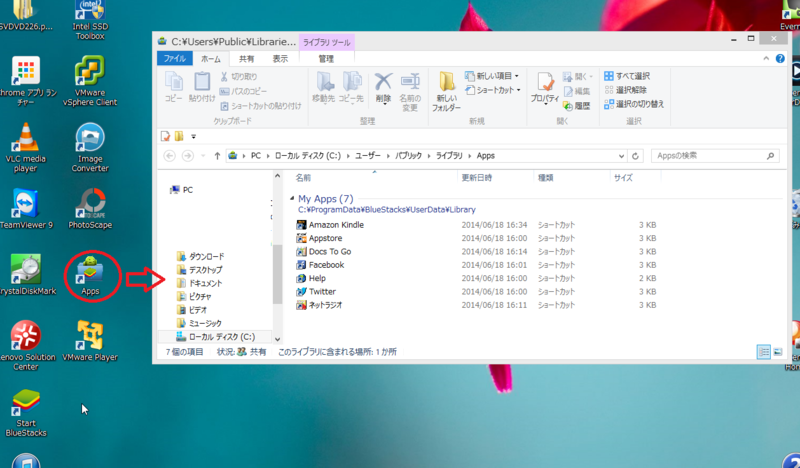The height and width of the screenshot is (468, 800).
Task: Click the help question mark icon
Action: (x=780, y=59)
